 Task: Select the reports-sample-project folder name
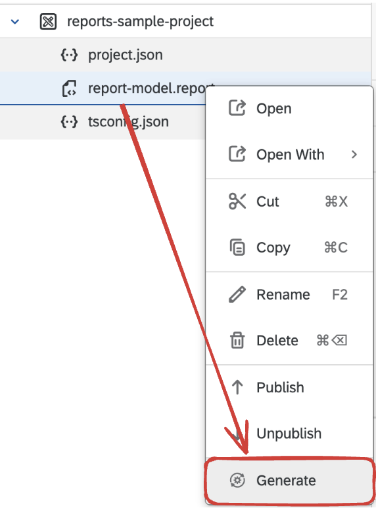point(140,21)
